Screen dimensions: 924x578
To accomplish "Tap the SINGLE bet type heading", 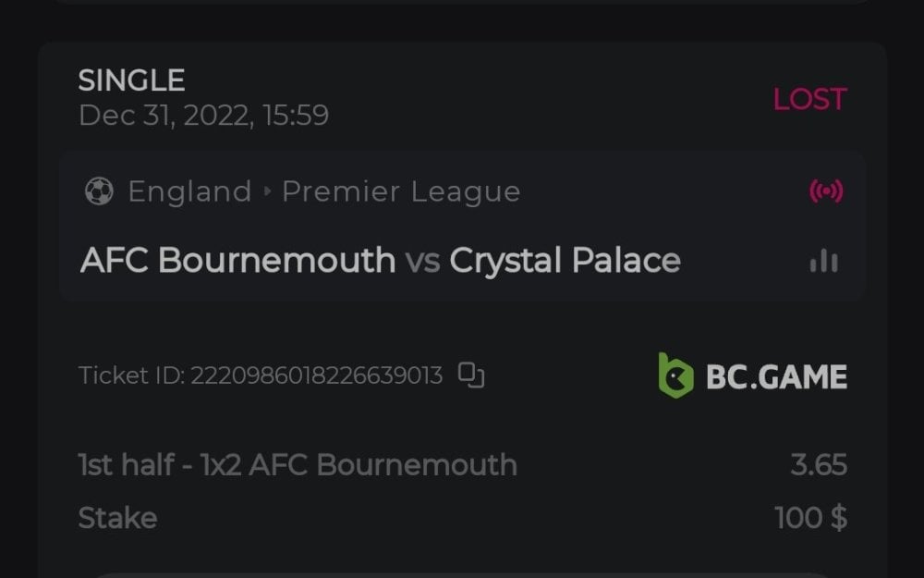I will pyautogui.click(x=131, y=80).
